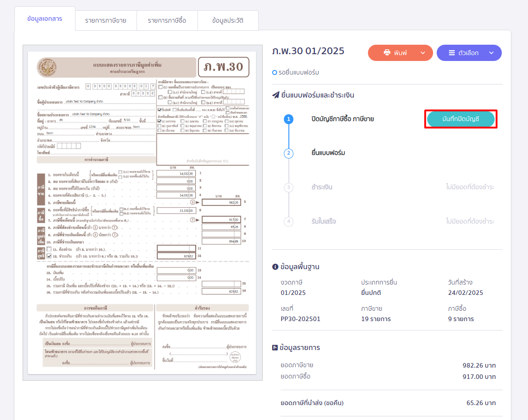Select step 1 circle ปิดบัญชีภาษีซื้อ ภาษีขาย
Viewport: 528px width, 420px height.
[x=288, y=119]
